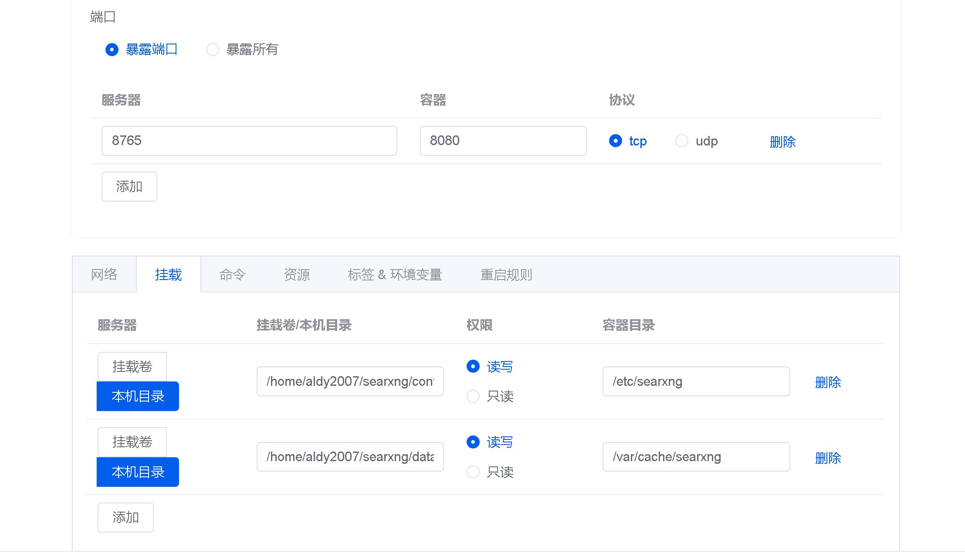
Task: Open the 重启规则 tab
Action: point(506,274)
